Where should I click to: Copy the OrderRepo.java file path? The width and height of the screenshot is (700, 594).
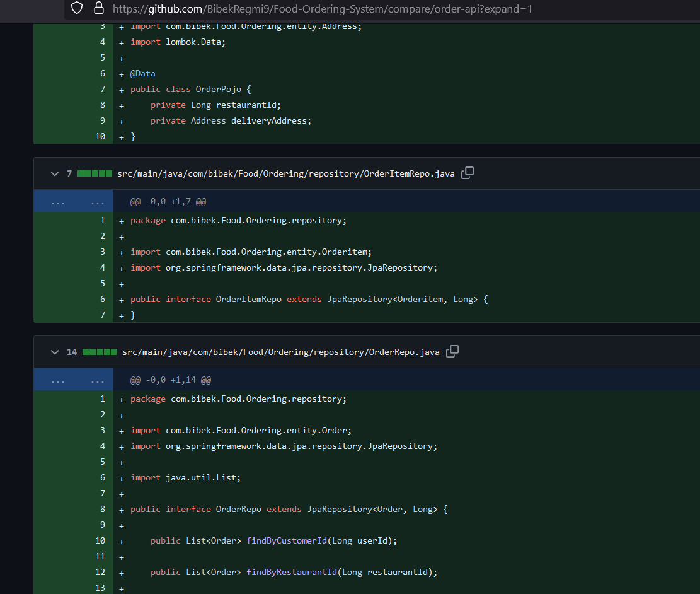[452, 351]
